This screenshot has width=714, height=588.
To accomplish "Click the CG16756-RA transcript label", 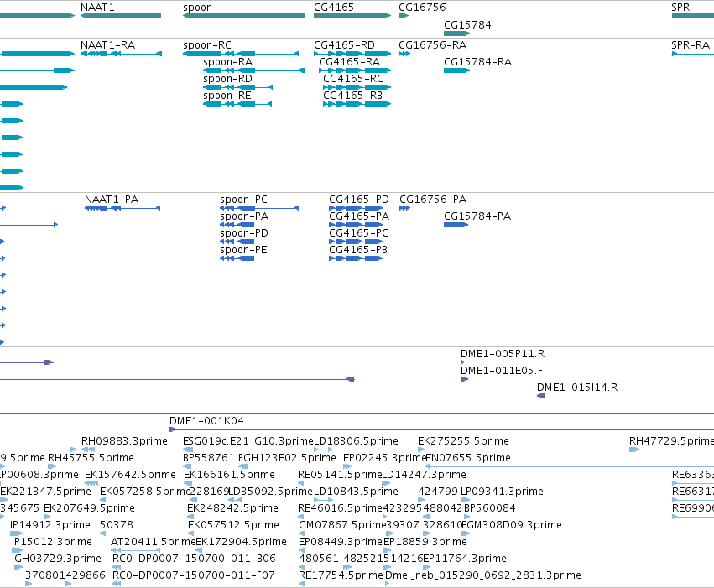I will 433,45.
